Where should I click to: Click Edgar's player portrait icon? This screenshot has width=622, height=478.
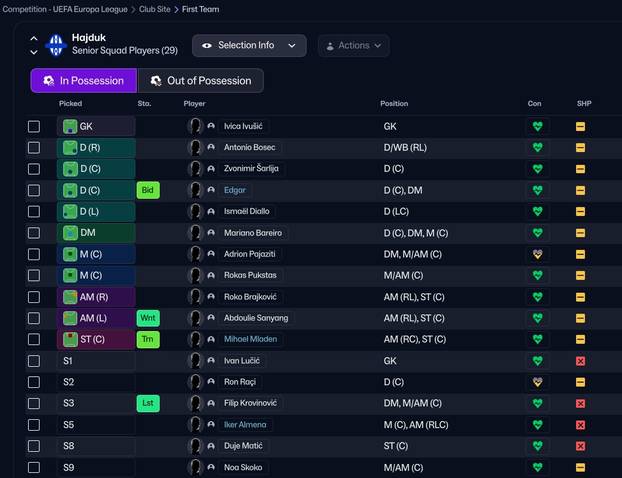(x=196, y=190)
